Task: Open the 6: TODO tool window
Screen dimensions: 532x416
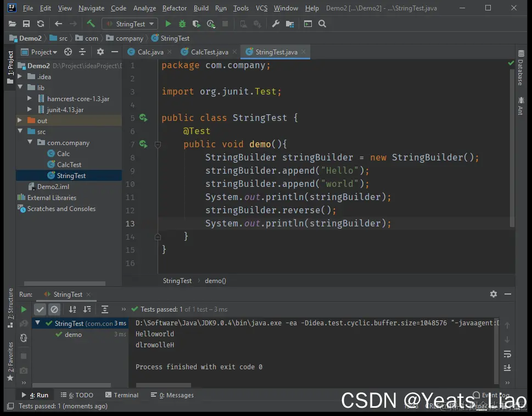Action: click(77, 395)
